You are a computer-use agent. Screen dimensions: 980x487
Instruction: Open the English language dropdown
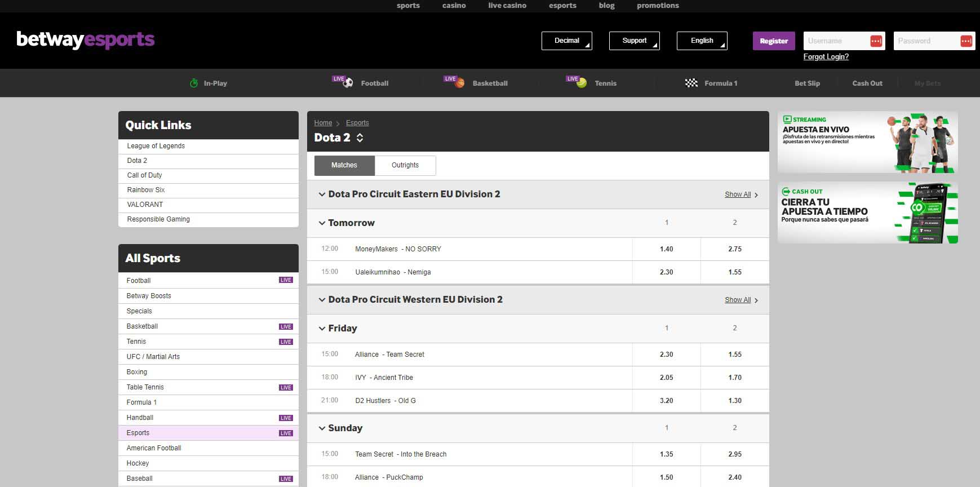tap(702, 41)
